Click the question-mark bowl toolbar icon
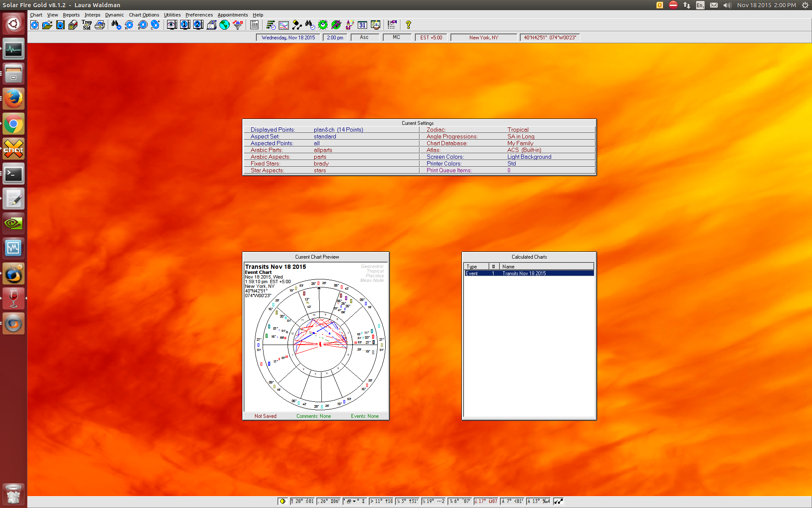 376,25
